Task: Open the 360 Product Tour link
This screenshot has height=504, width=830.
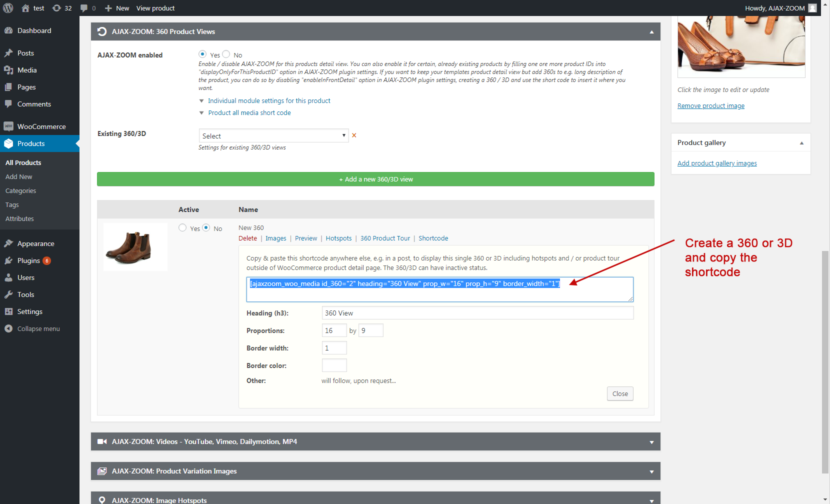Action: coord(385,238)
